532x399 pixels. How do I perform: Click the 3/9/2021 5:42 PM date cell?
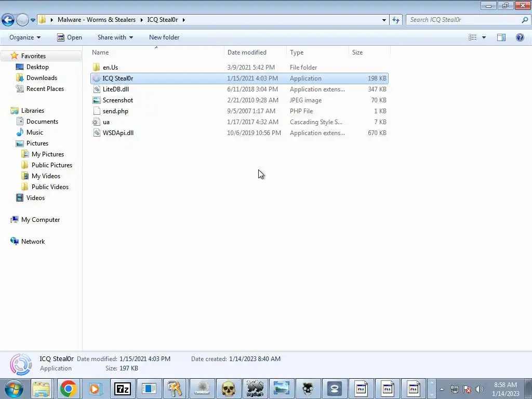pyautogui.click(x=251, y=67)
